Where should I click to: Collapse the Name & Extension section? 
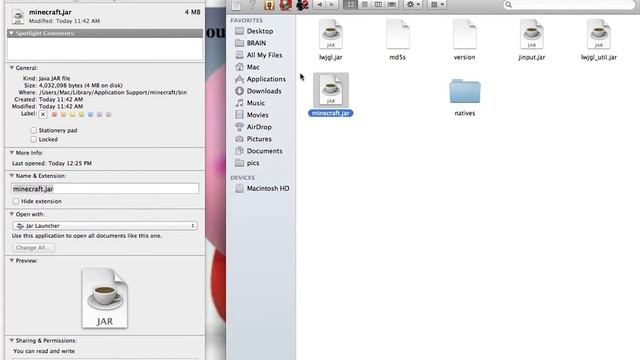pos(11,176)
